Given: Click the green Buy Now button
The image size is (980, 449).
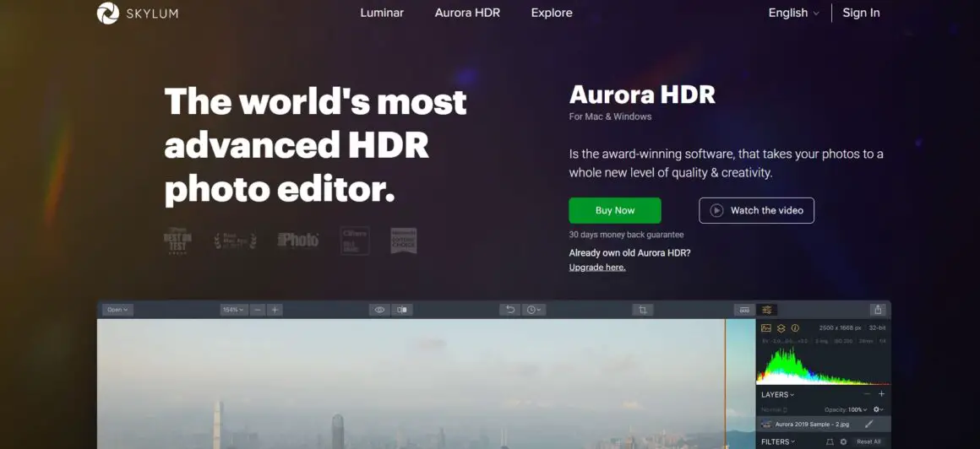Looking at the screenshot, I should (x=615, y=210).
